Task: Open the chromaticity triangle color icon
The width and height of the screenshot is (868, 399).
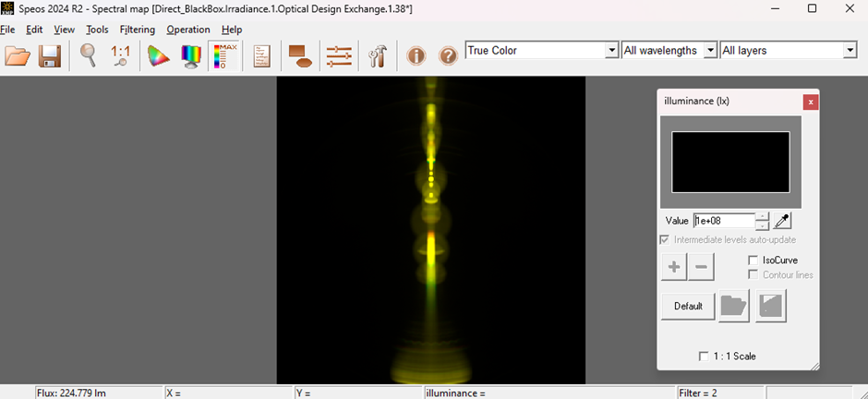Action: pyautogui.click(x=158, y=56)
